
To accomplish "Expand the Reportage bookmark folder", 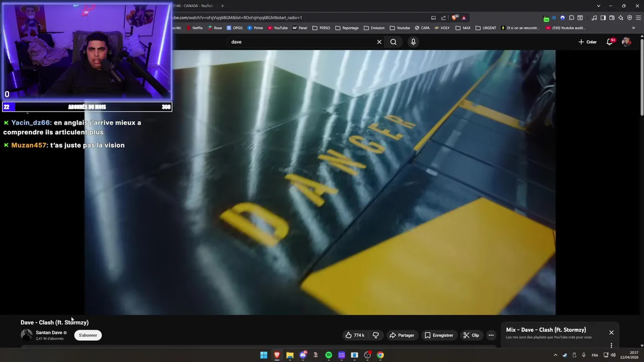I will click(x=347, y=28).
